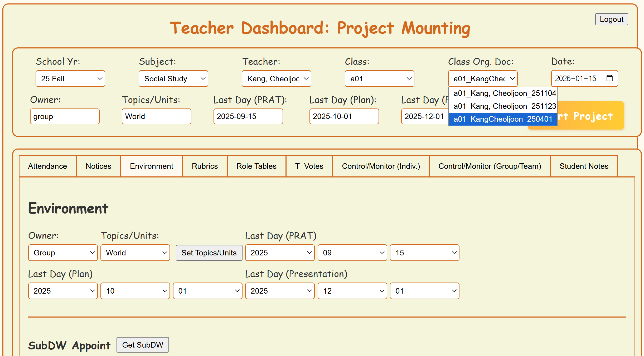Click the Get SubDW button
Screen dimensions: 644x356
click(143, 345)
